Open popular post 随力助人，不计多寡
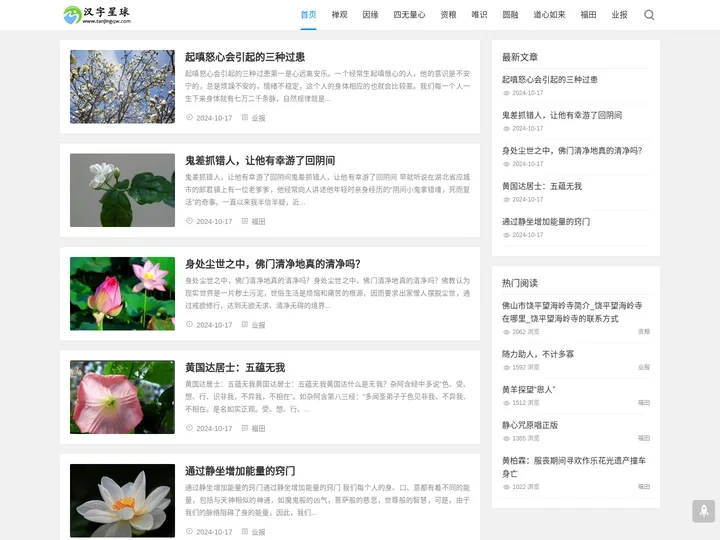This screenshot has width=720, height=540. click(x=538, y=354)
